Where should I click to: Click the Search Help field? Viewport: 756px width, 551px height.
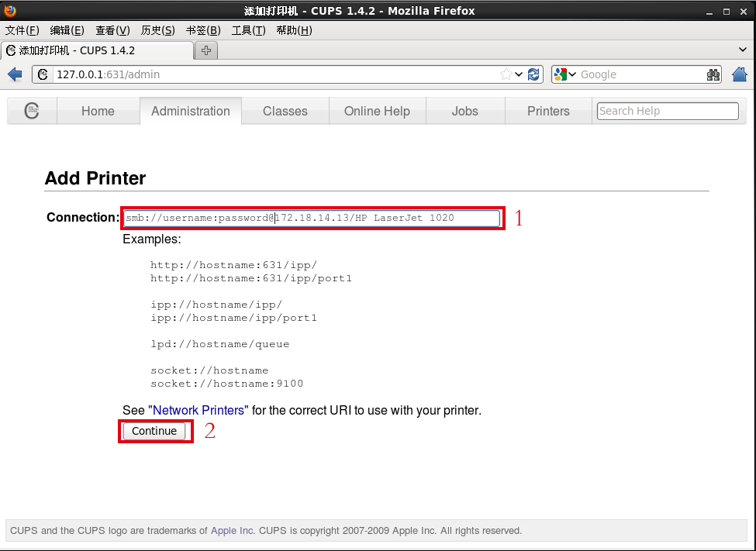pyautogui.click(x=668, y=111)
